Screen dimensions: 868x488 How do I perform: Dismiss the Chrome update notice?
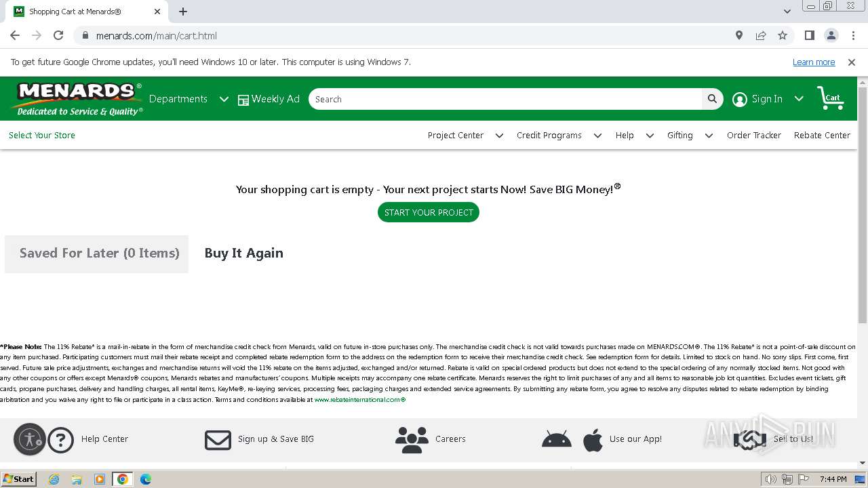point(852,62)
